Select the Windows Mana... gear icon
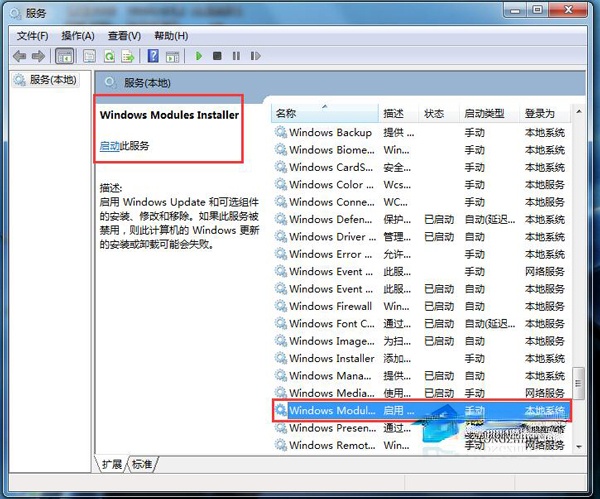The image size is (600, 499). click(280, 375)
